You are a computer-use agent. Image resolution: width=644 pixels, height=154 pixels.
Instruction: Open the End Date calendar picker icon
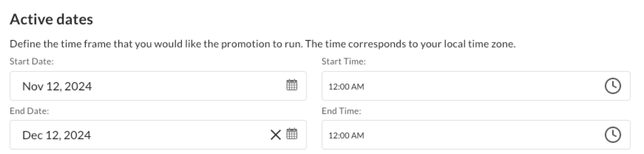pos(292,134)
